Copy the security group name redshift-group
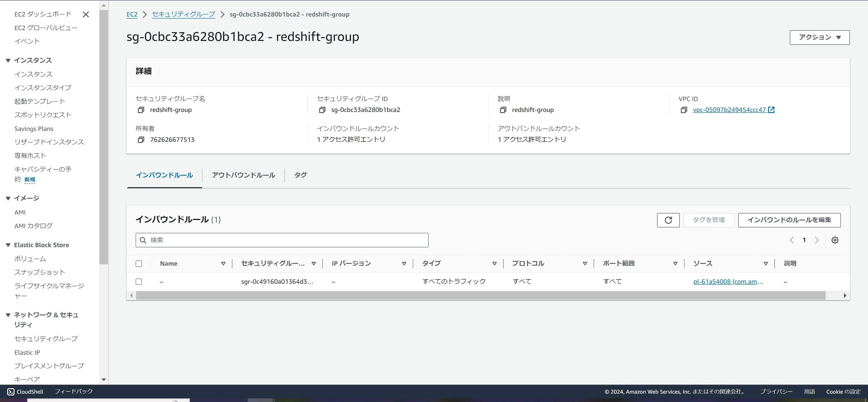 click(x=141, y=110)
